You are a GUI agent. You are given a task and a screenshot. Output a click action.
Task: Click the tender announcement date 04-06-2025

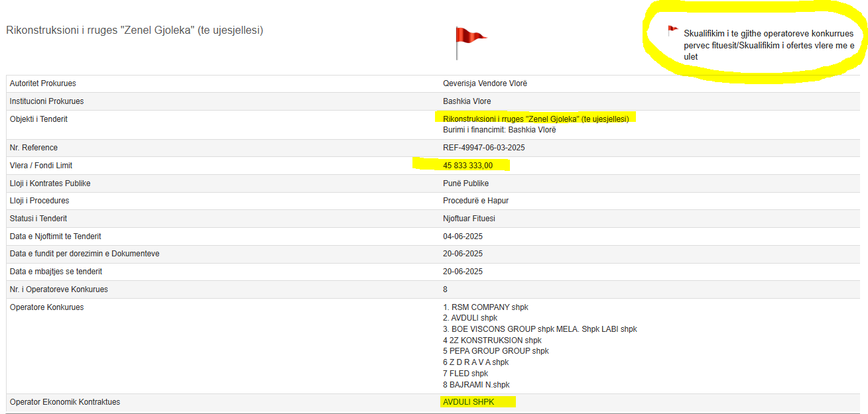pos(463,236)
